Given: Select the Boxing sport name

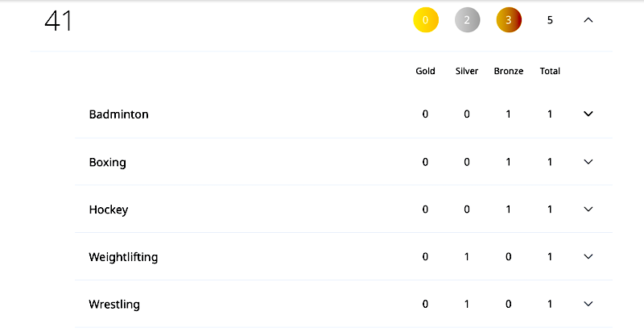Looking at the screenshot, I should tap(107, 162).
